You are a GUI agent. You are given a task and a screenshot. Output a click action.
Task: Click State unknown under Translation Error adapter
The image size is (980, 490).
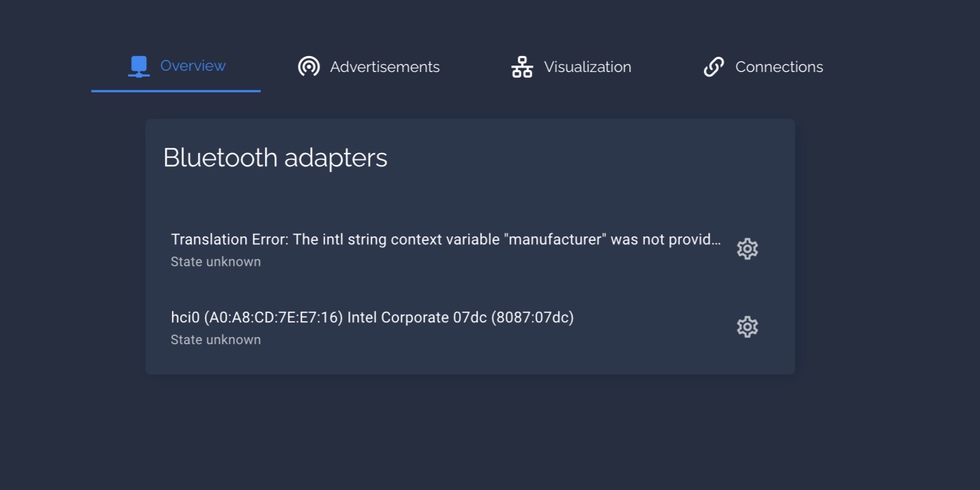click(x=216, y=262)
